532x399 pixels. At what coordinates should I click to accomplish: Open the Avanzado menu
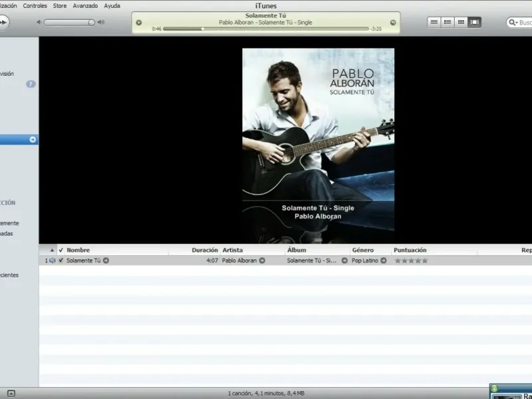coord(85,6)
